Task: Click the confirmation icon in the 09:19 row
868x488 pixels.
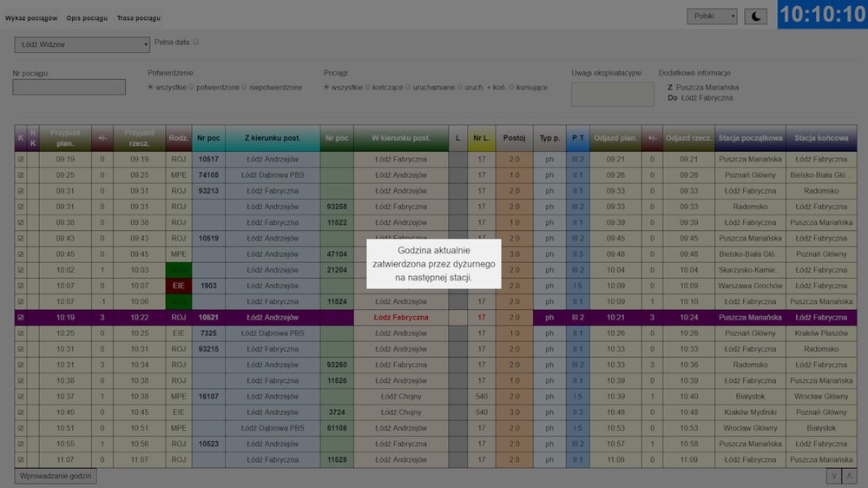Action: point(21,160)
